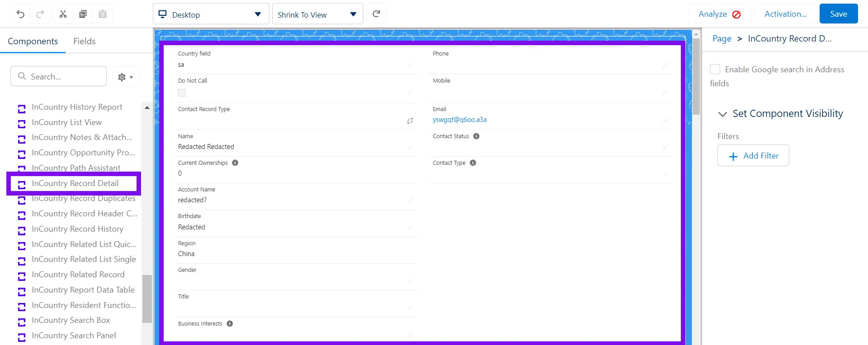Screen dimensions: 868x345
Task: Add a visibility filter
Action: (753, 155)
